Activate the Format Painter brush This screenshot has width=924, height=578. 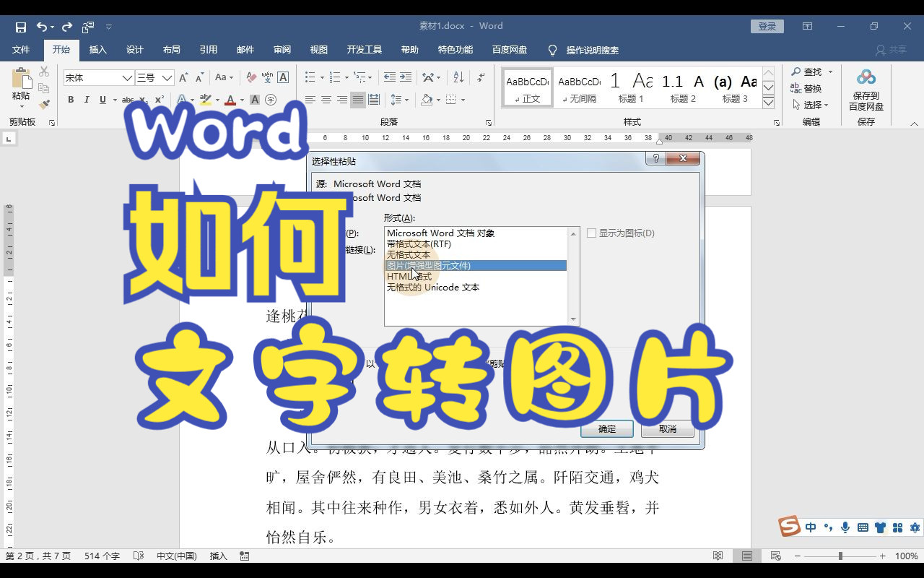pyautogui.click(x=44, y=105)
